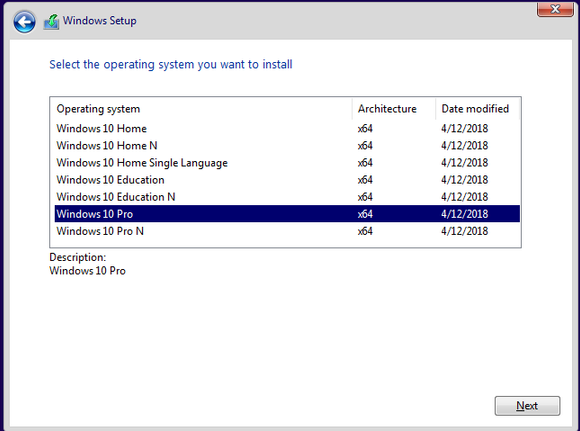Screen dimensions: 580x431
Task: Select the highlighted Windows 10 Pro row
Action: tap(287, 214)
